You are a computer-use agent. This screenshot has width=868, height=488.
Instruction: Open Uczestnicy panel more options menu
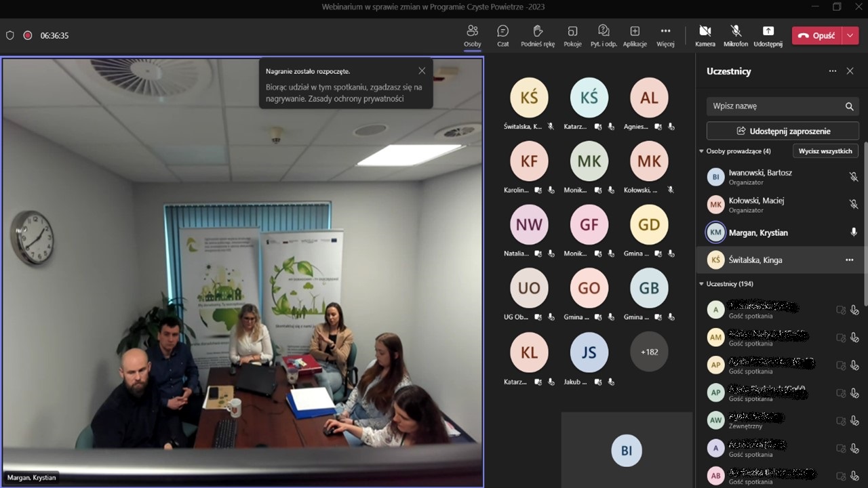pos(832,71)
